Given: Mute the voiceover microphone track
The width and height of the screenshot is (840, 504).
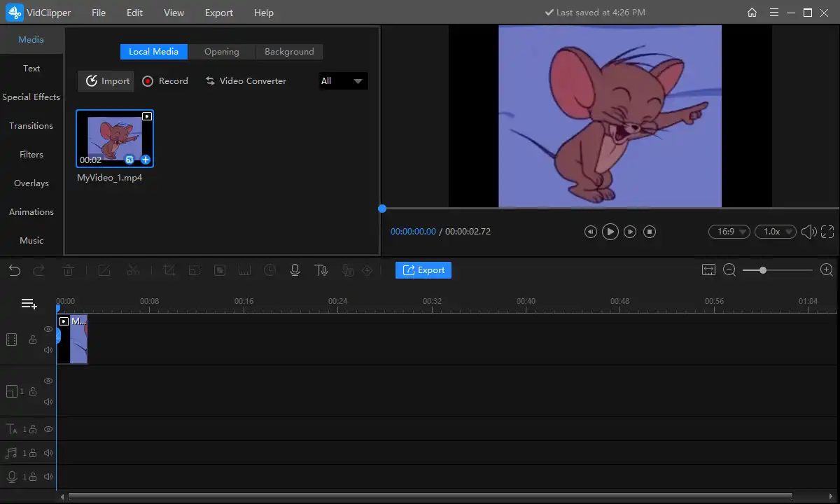Looking at the screenshot, I should coord(48,477).
